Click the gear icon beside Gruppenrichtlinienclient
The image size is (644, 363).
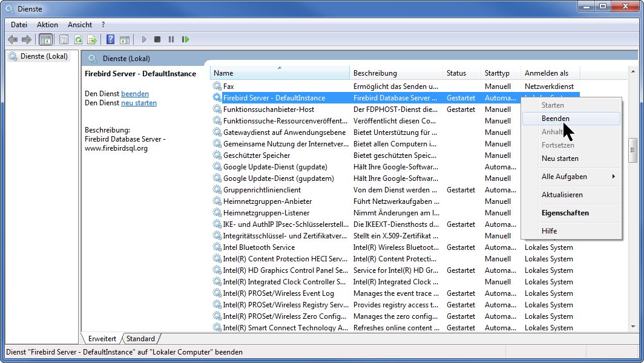tap(217, 189)
